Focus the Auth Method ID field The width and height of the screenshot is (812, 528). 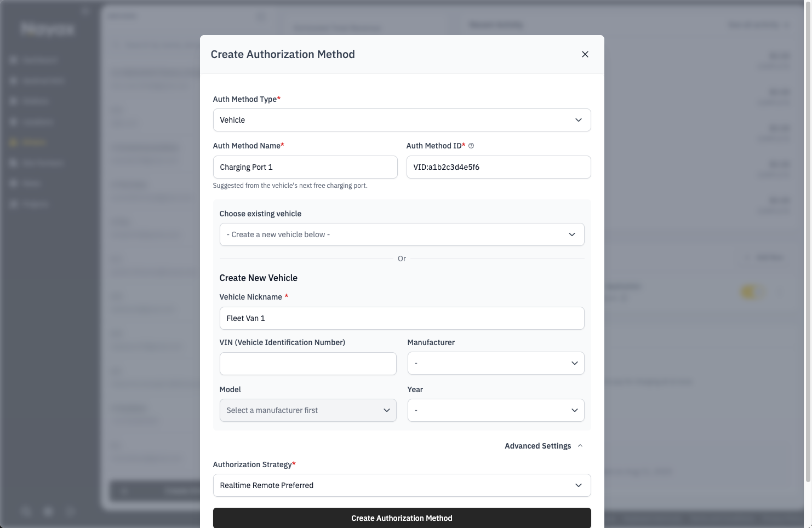click(x=499, y=167)
